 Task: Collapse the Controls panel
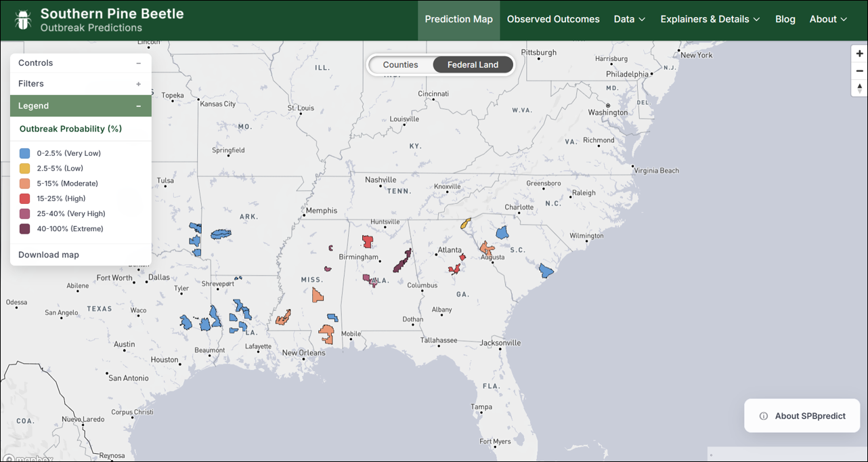(81, 63)
